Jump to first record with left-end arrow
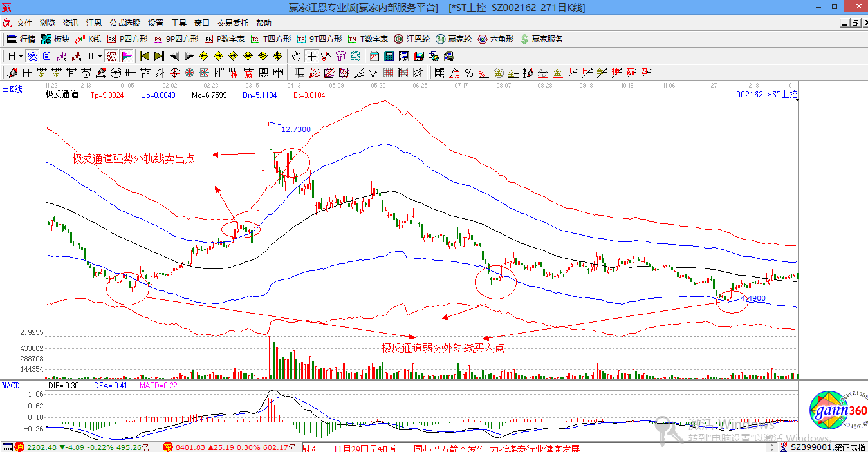The height and width of the screenshot is (452, 868). pos(144,56)
